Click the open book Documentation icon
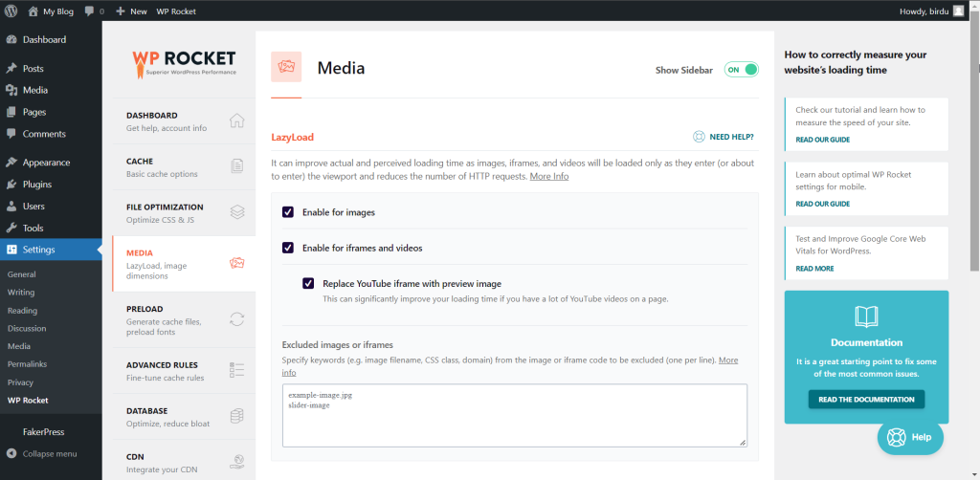 coord(866,316)
